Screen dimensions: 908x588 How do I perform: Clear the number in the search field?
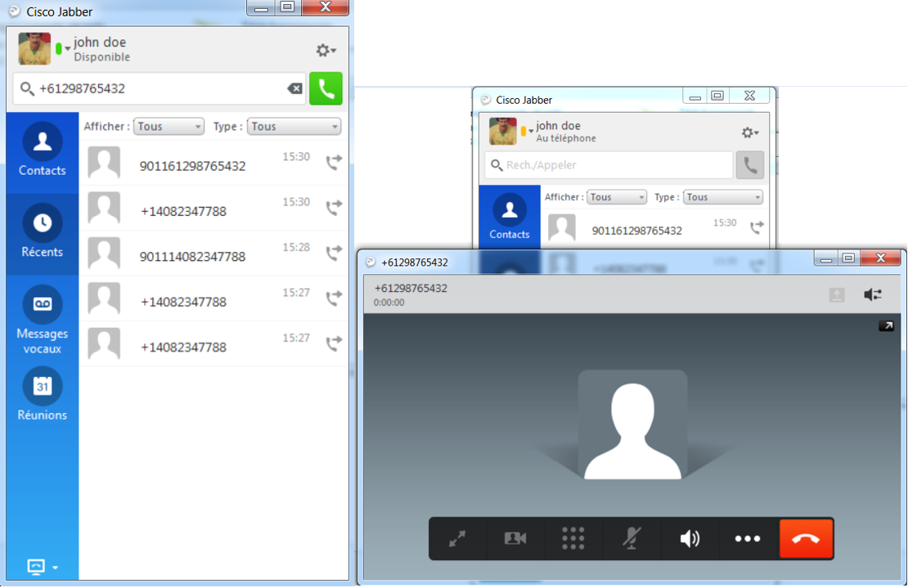pos(294,88)
